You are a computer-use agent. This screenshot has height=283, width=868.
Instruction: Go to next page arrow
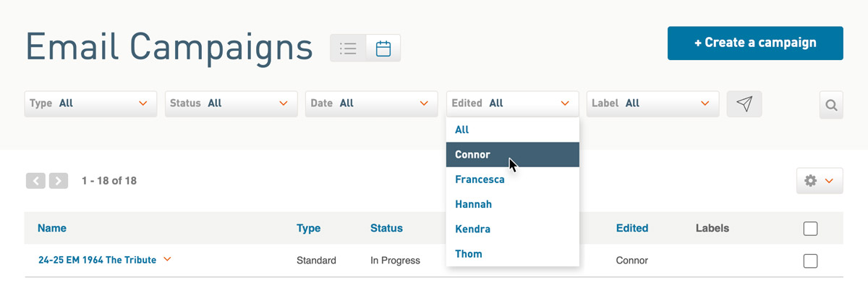pyautogui.click(x=59, y=181)
